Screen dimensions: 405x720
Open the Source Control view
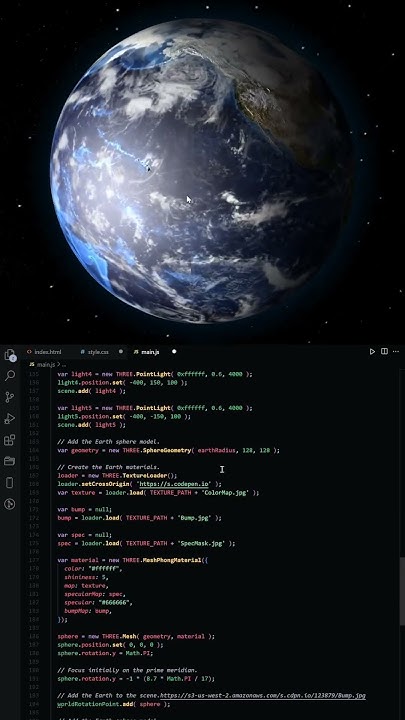10,397
